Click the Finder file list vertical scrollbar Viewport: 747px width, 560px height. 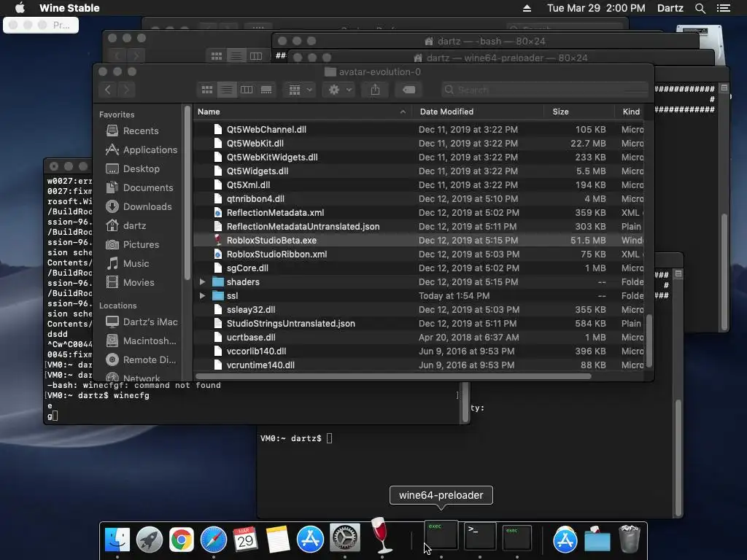click(x=649, y=341)
